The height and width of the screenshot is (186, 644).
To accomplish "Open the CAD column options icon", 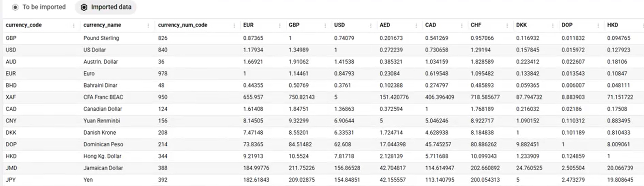I will (462, 25).
